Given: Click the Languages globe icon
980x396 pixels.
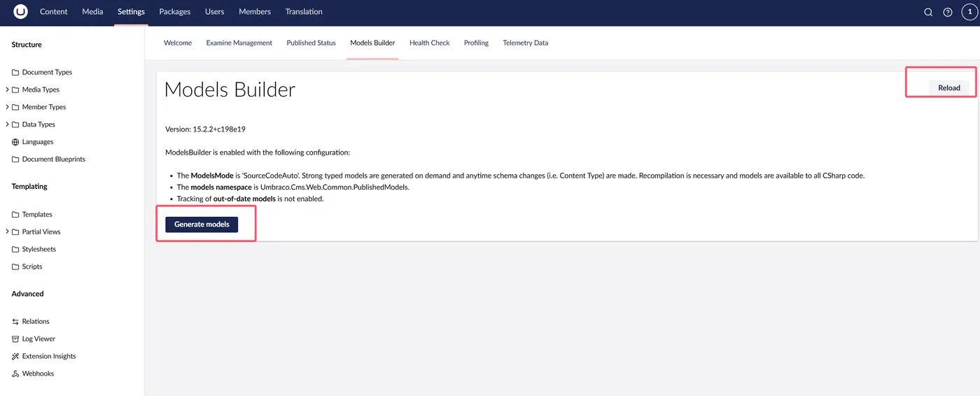Looking at the screenshot, I should [15, 142].
